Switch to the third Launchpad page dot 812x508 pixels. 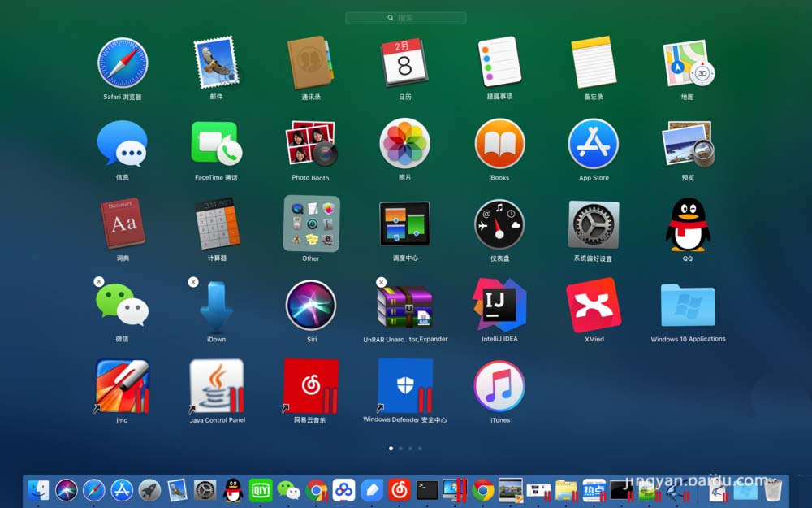(x=410, y=449)
